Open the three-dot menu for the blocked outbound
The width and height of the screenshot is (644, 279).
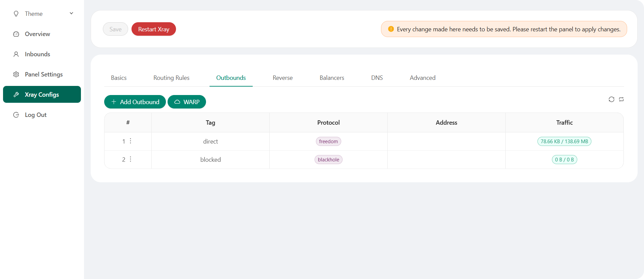tap(130, 159)
